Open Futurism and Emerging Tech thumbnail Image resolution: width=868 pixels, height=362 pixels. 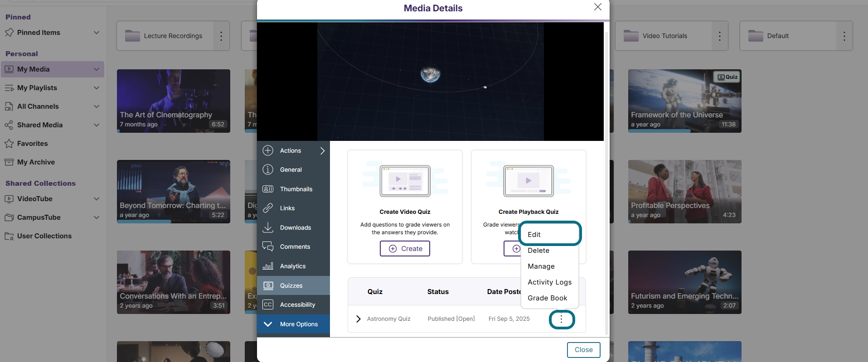685,282
